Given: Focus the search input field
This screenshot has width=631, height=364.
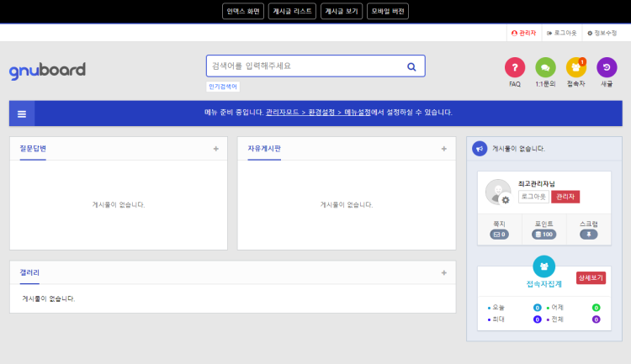Looking at the screenshot, I should coord(303,66).
